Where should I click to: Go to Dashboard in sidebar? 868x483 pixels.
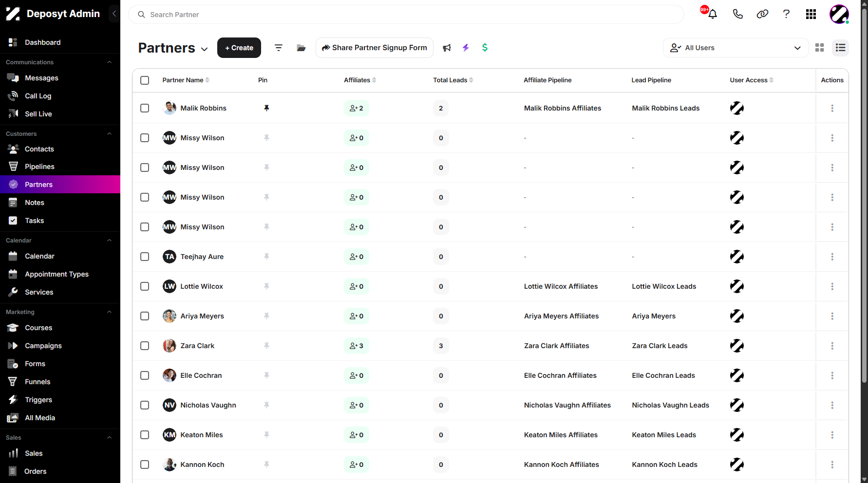click(60, 42)
